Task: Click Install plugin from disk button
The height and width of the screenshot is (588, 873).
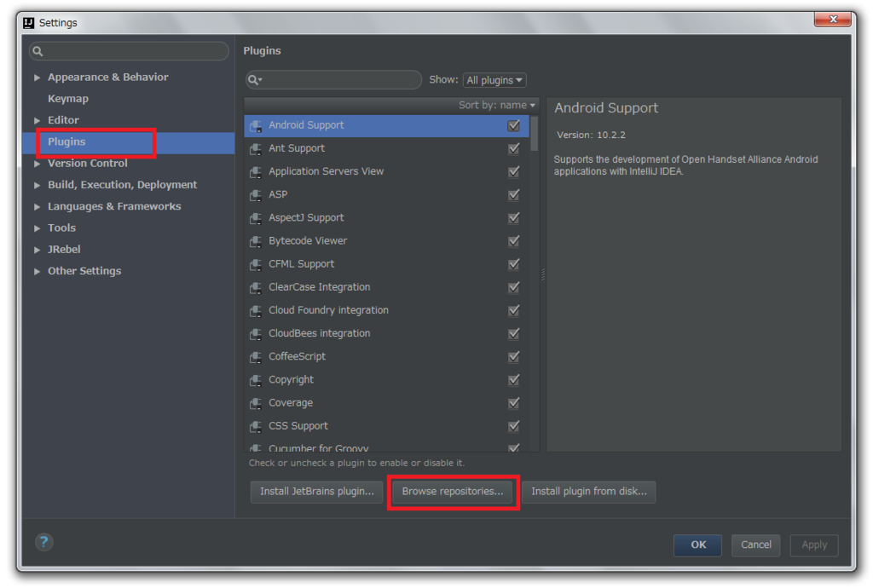Action: pyautogui.click(x=588, y=492)
